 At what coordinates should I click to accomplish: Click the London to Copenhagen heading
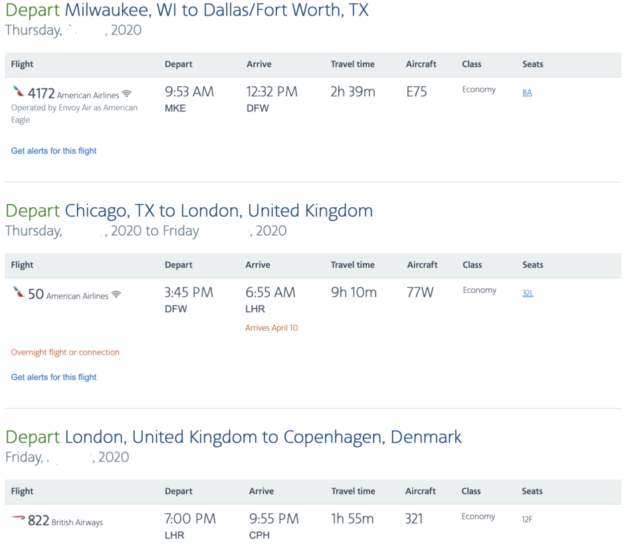(x=234, y=437)
